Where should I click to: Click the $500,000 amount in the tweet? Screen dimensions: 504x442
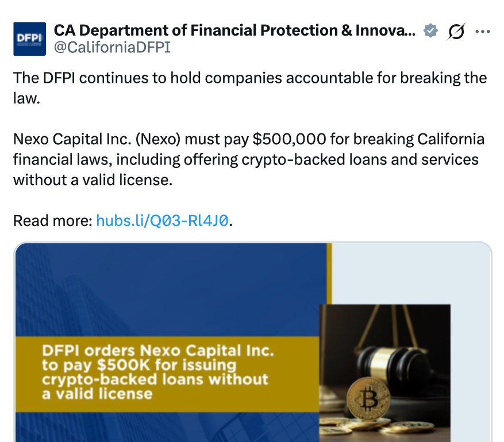click(289, 140)
